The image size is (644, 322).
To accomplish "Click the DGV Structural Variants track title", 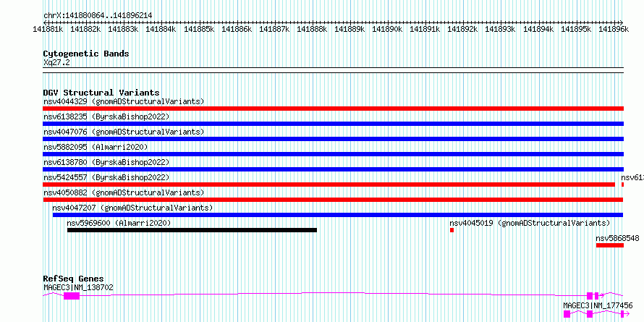I will (101, 93).
